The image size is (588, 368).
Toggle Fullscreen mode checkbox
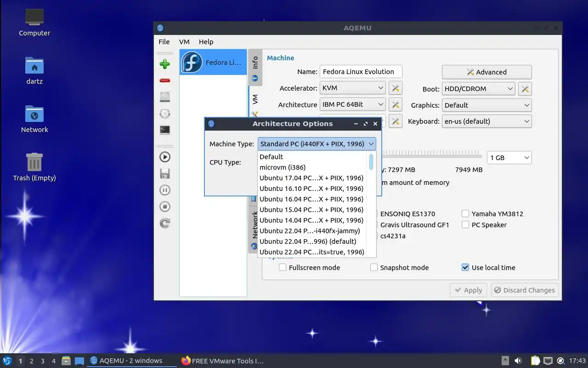(283, 267)
